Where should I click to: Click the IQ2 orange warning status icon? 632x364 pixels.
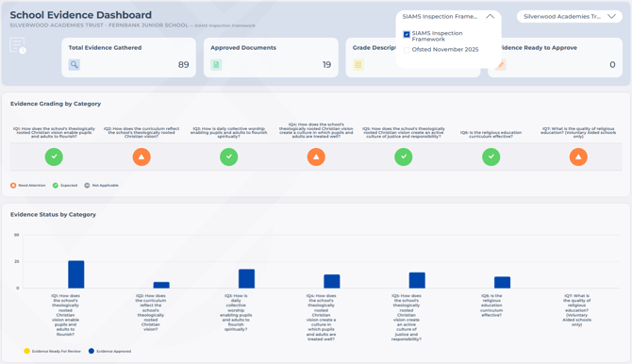[141, 157]
